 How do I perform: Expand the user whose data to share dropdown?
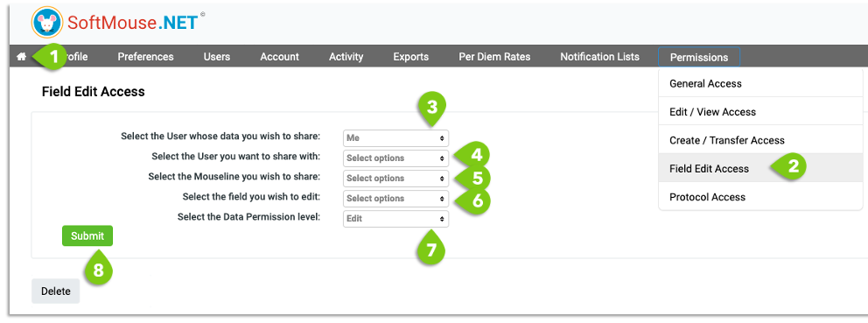pyautogui.click(x=395, y=138)
